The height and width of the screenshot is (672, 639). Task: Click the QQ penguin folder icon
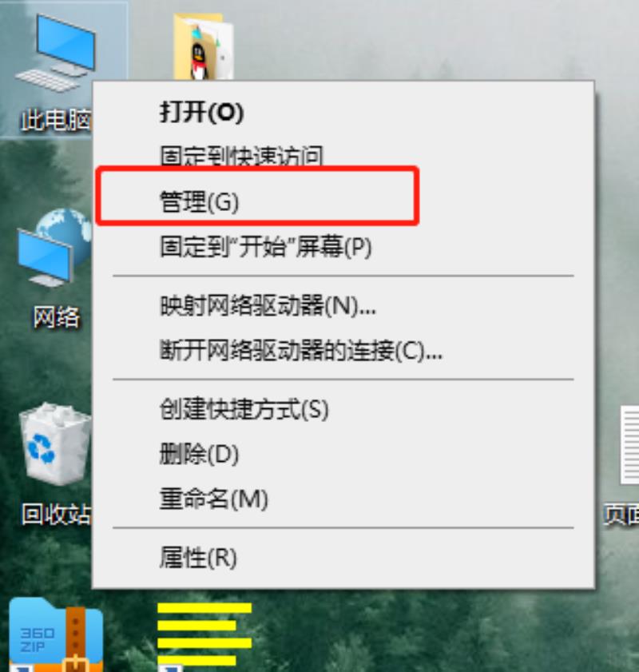[204, 47]
